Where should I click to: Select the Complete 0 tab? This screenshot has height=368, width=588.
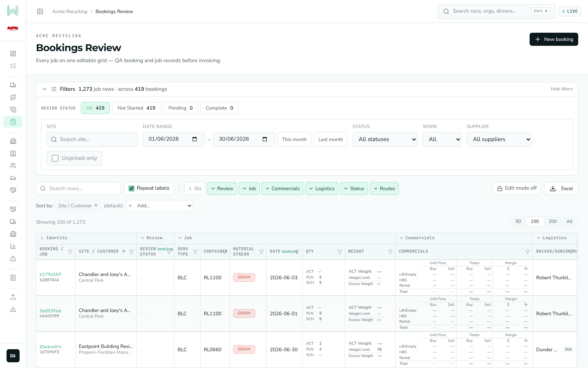click(x=219, y=108)
